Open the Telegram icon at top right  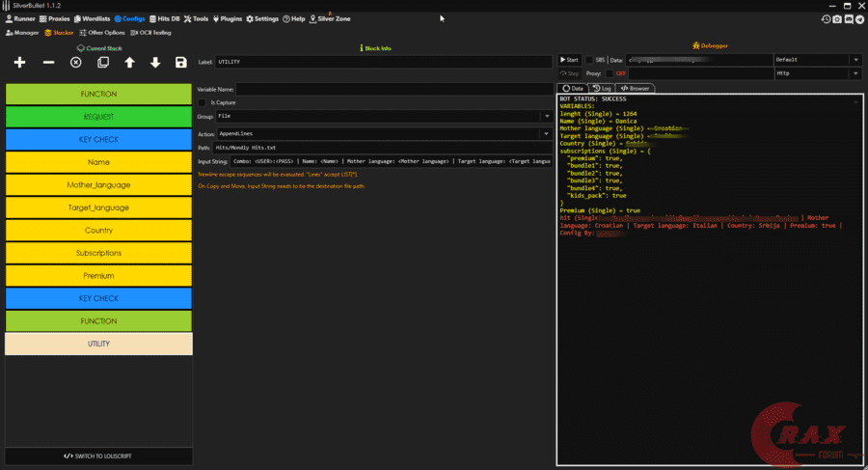tap(859, 18)
